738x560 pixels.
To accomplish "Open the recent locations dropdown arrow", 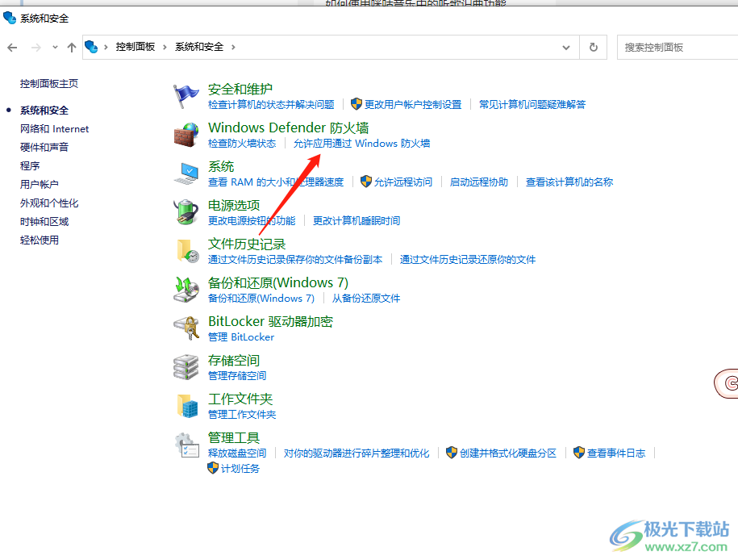I will tap(55, 47).
